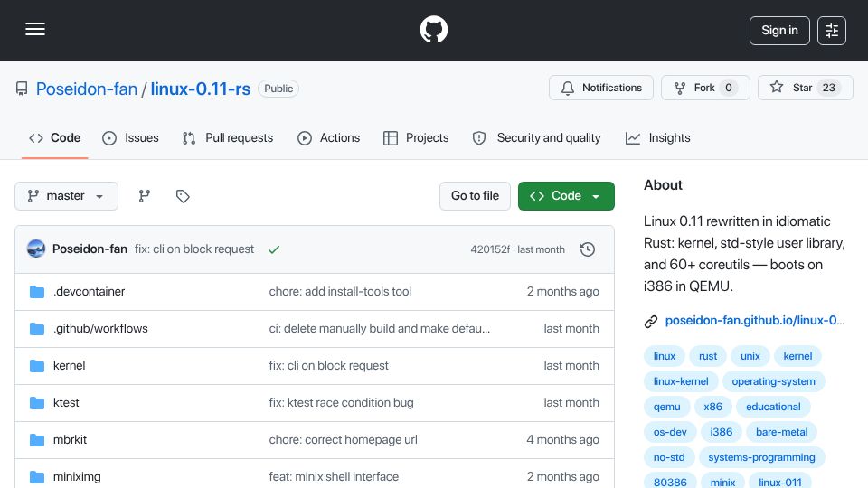Open the Poseidon-fan owner profile link

click(87, 89)
